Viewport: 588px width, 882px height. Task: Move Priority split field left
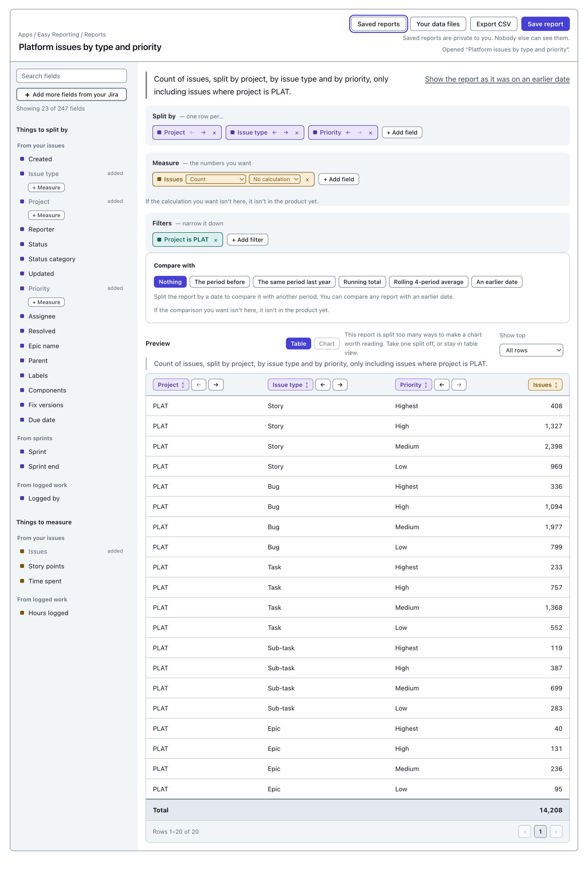click(348, 132)
